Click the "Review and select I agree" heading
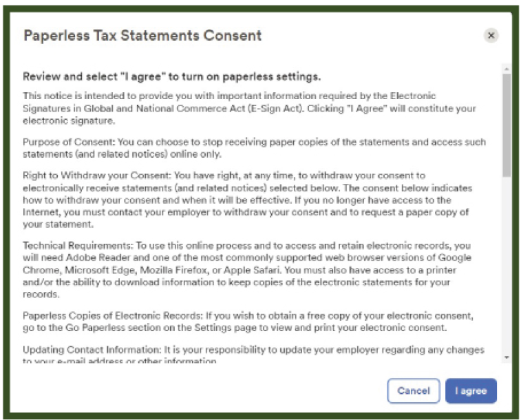 click(172, 76)
